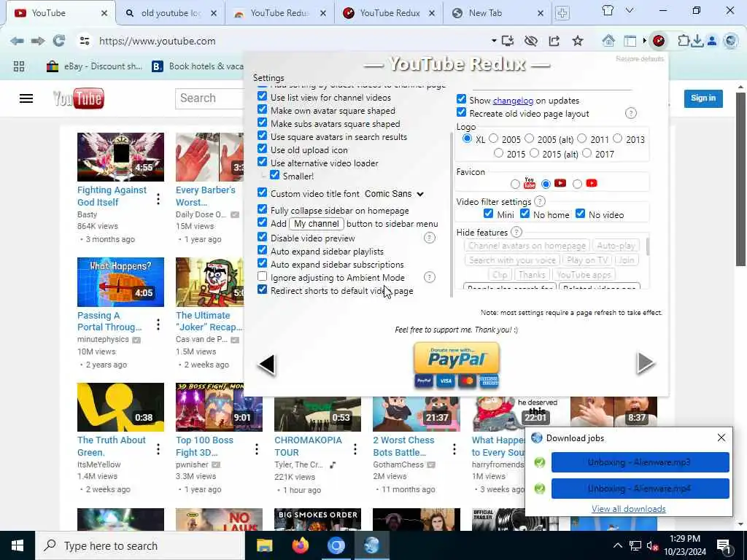Uncheck Make own avatar square shaped
This screenshot has width=747, height=560.
click(x=262, y=109)
